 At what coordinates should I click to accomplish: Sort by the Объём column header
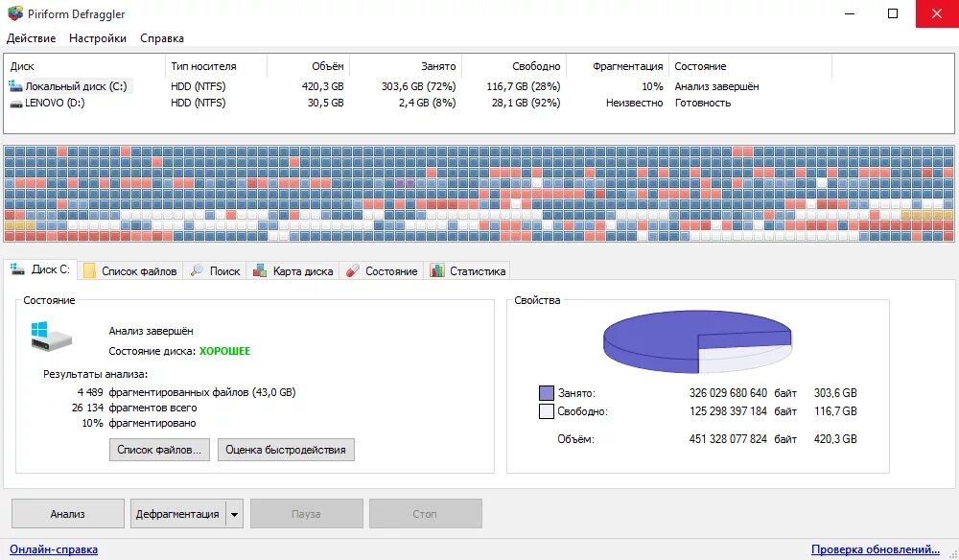coord(308,66)
